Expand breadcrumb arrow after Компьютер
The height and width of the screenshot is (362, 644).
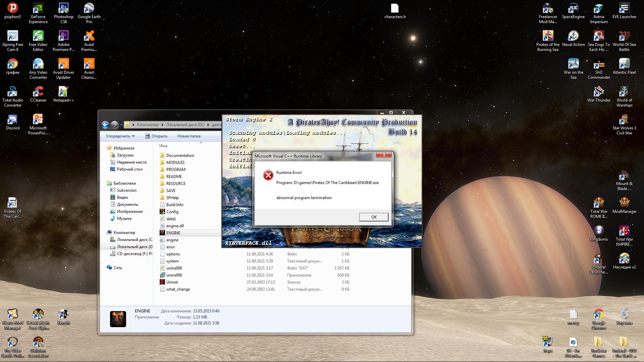(163, 125)
